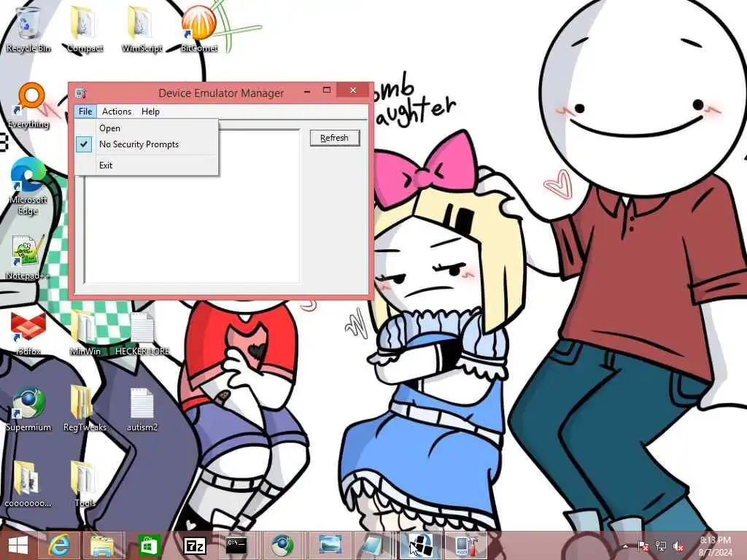The image size is (747, 560).
Task: Open 7-Zip from the taskbar
Action: point(194,545)
